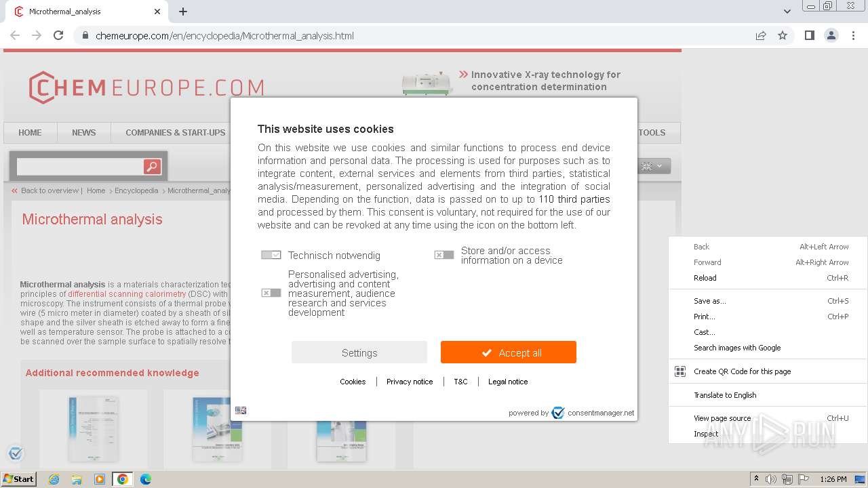Click the red search magnifier button
This screenshot has width=868, height=488.
coord(152,166)
